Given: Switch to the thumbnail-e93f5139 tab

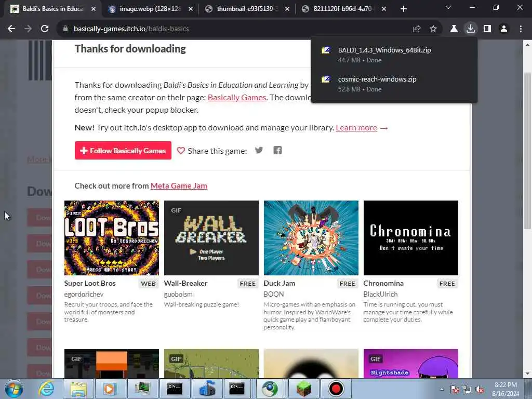Looking at the screenshot, I should point(247,9).
